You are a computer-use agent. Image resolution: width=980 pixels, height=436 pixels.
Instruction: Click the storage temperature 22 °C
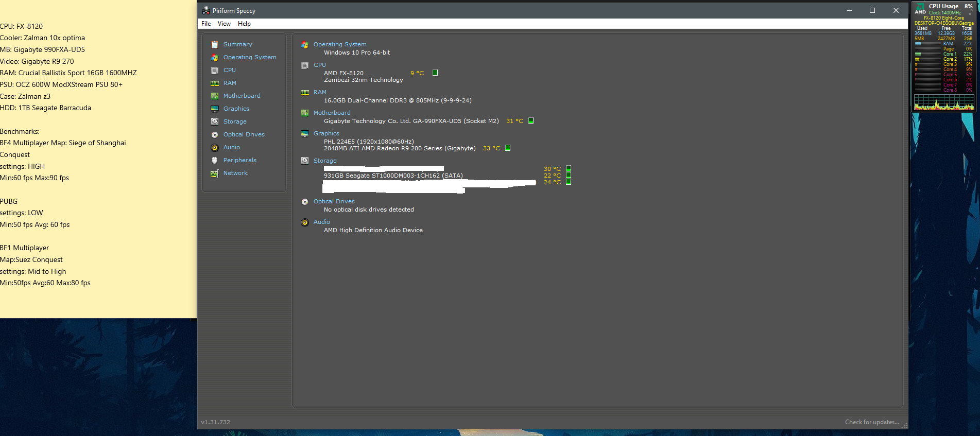552,176
